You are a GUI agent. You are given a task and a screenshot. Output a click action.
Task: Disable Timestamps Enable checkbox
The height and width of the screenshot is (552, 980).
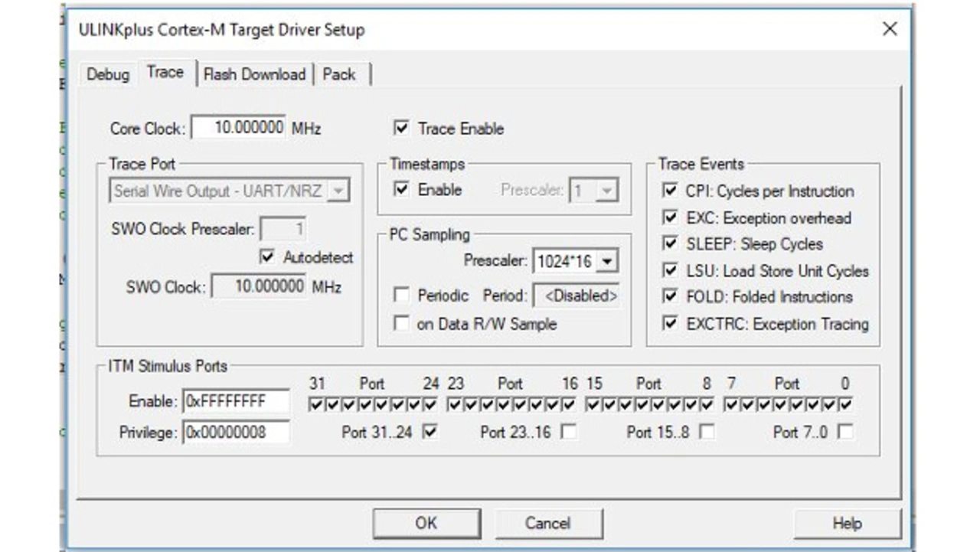pyautogui.click(x=401, y=190)
